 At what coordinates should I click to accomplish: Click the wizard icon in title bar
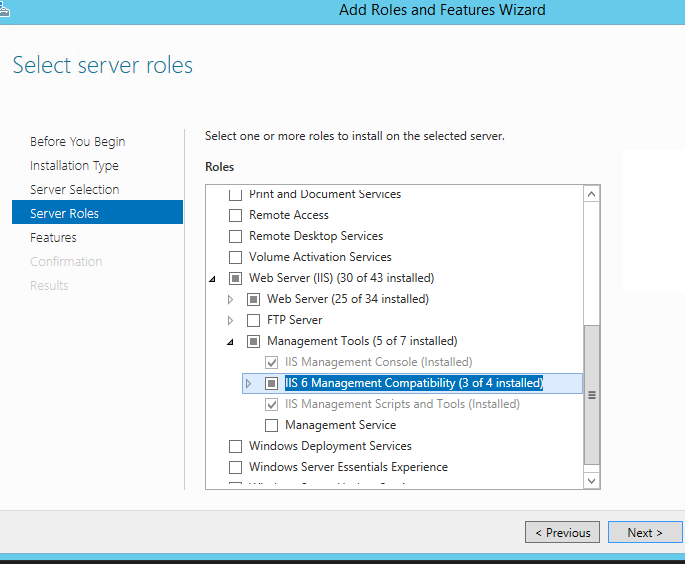[5, 8]
